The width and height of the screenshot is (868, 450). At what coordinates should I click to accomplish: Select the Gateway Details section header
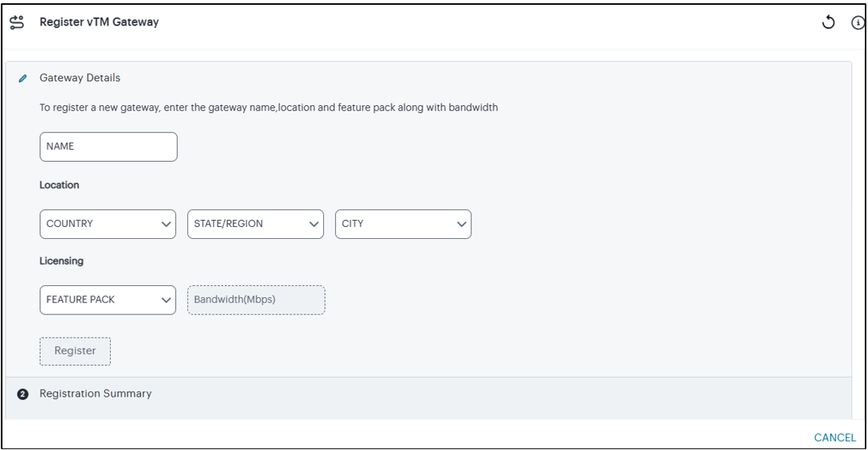(80, 78)
